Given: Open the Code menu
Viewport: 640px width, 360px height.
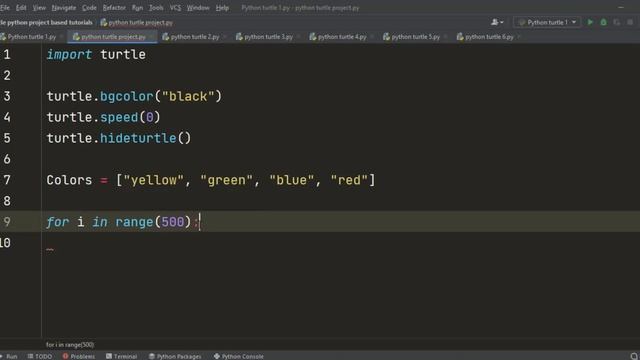Looking at the screenshot, I should [89, 8].
